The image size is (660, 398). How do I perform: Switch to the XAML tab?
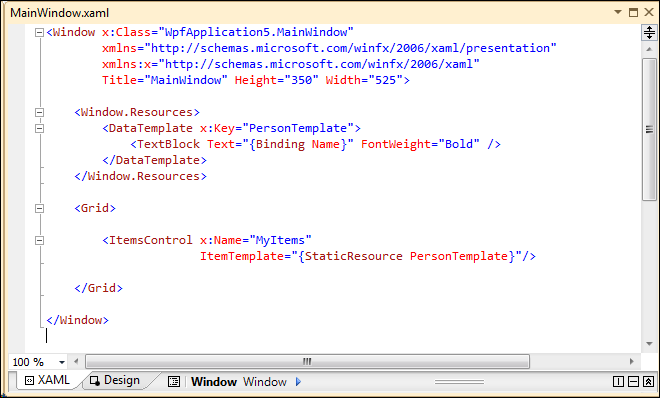click(x=47, y=380)
